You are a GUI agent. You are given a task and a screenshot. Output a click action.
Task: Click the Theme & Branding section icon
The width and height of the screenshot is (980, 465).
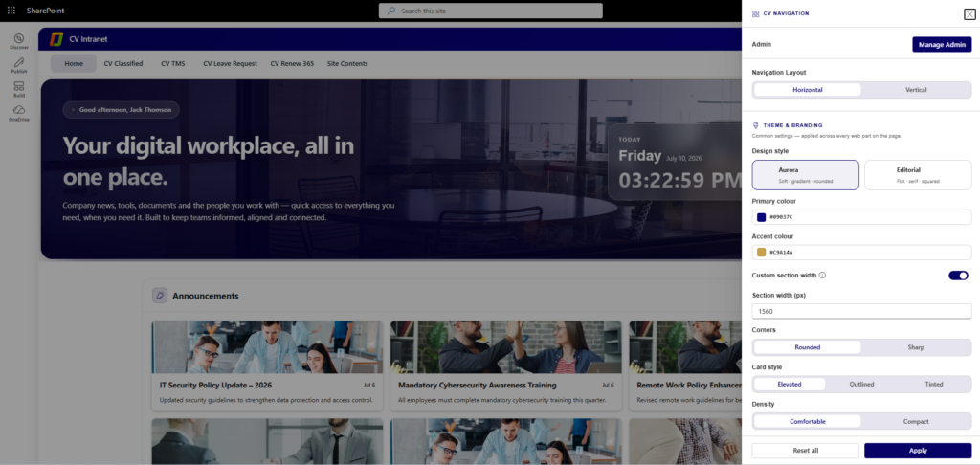pos(756,125)
